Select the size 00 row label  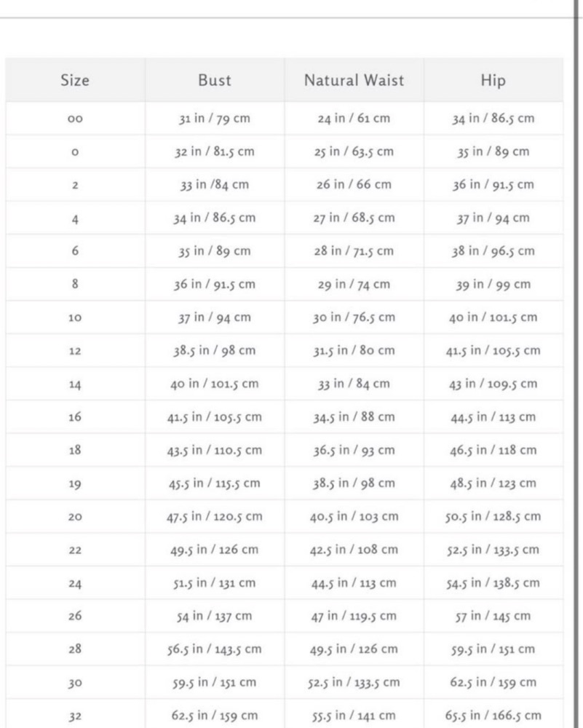pyautogui.click(x=75, y=119)
